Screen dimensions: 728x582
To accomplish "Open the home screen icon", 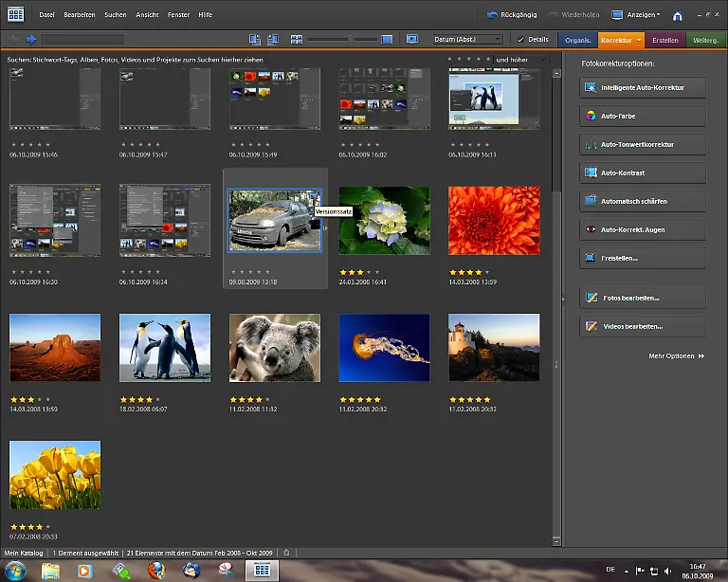I will tap(678, 16).
